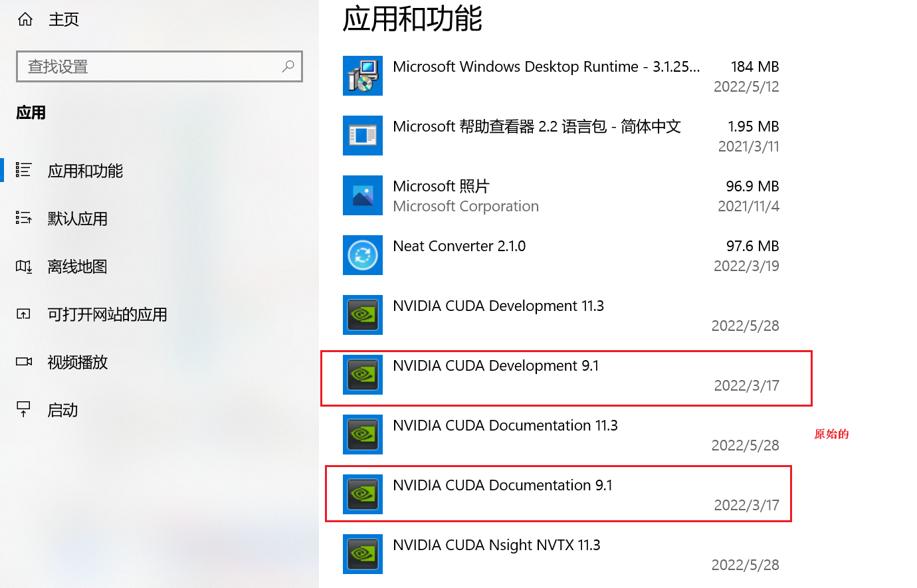The height and width of the screenshot is (588, 917).
Task: Click the 2022/5/12 install date
Action: point(746,86)
